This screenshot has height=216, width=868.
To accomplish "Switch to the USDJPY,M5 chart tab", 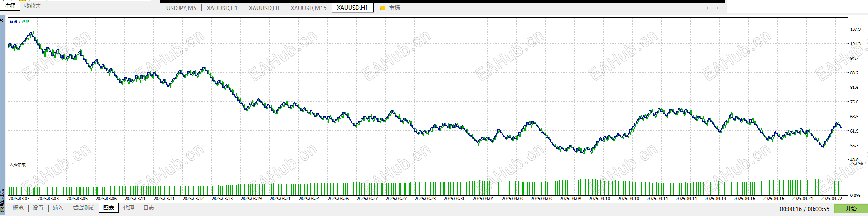I will pos(181,8).
